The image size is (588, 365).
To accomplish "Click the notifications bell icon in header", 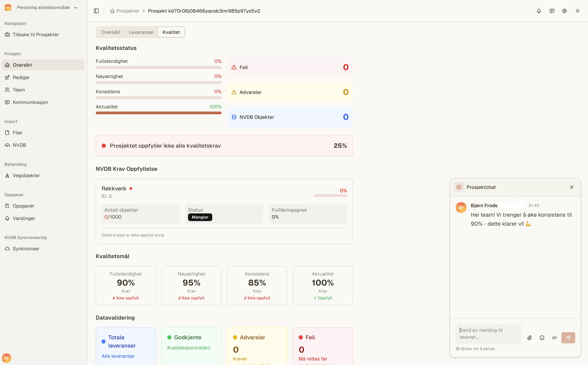I will click(x=539, y=11).
